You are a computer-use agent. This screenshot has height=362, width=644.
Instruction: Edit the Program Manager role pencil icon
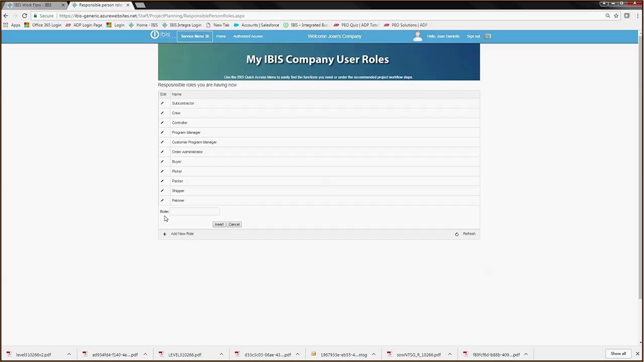162,132
